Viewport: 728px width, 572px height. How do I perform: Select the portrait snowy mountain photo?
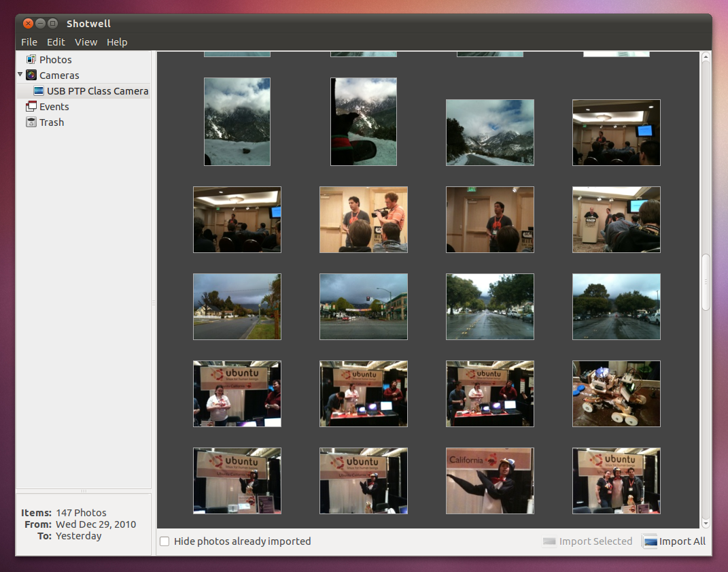click(237, 122)
